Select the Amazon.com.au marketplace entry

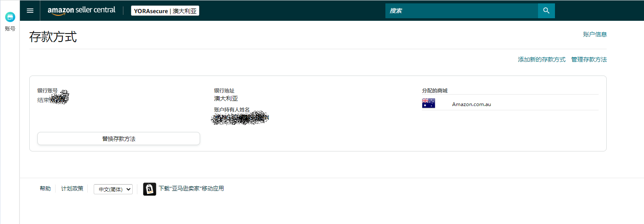click(x=471, y=104)
